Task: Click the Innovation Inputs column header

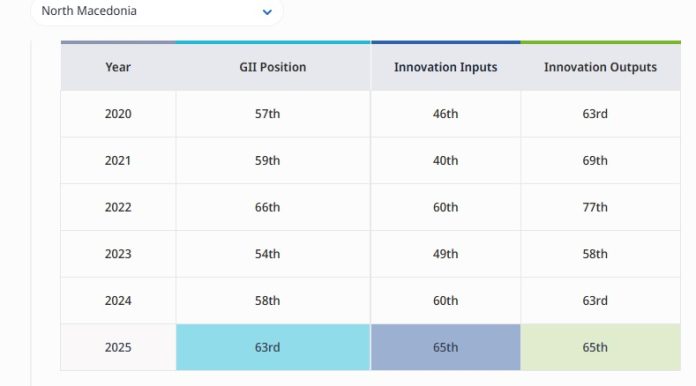Action: [446, 67]
